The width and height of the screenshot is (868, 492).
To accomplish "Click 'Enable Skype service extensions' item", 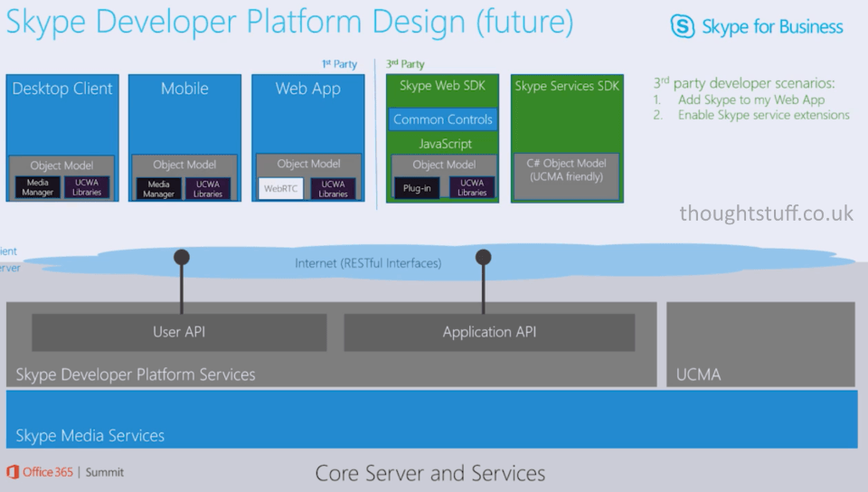I will 763,115.
